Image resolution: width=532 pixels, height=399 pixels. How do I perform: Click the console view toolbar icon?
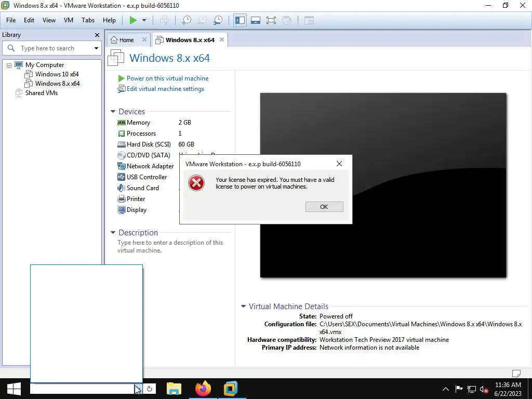[x=309, y=20]
